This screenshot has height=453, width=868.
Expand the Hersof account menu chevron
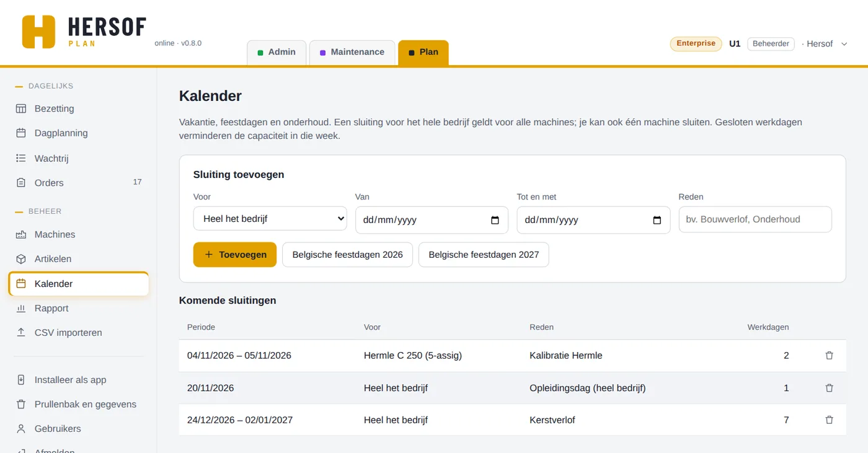[844, 44]
